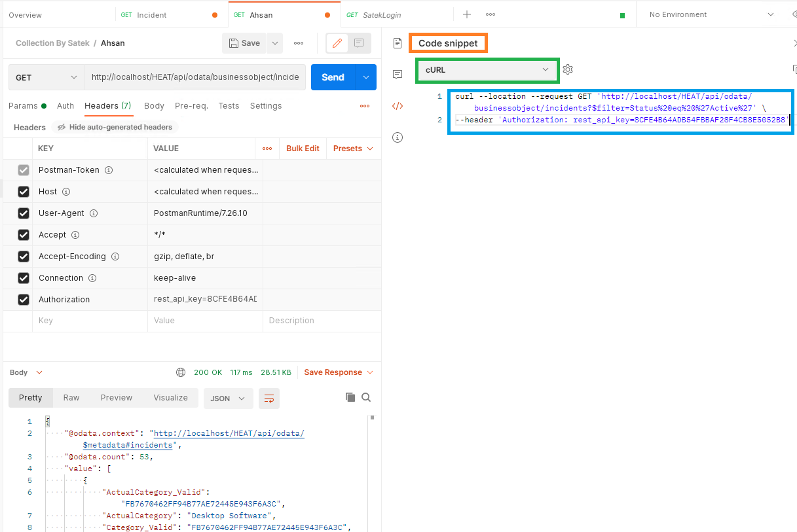Expand the Send button dropdown arrow
Screen dimensions: 797x532
click(367, 77)
